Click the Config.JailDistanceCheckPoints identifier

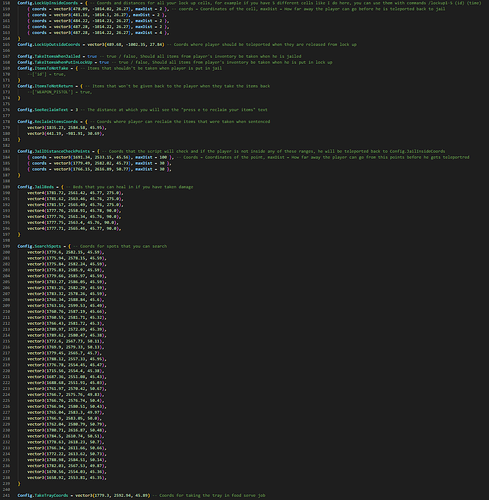coord(53,151)
